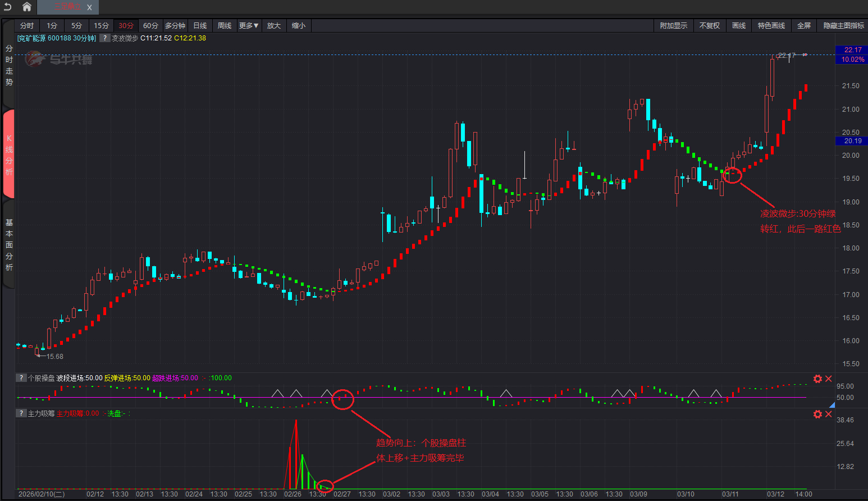
Task: Expand the 更多 period dropdown
Action: (248, 26)
